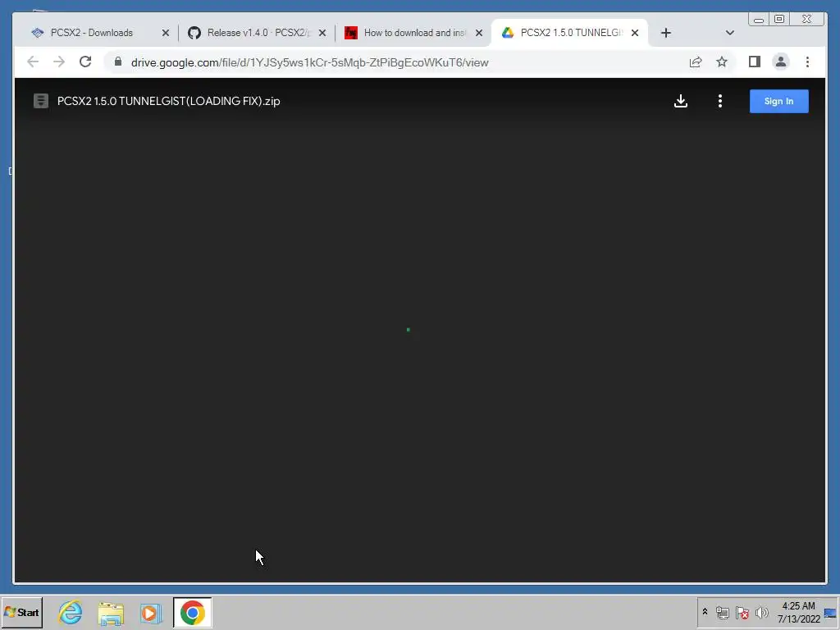Screen dimensions: 840x630
Task: Open Chrome three-dot menu
Action: 807,62
